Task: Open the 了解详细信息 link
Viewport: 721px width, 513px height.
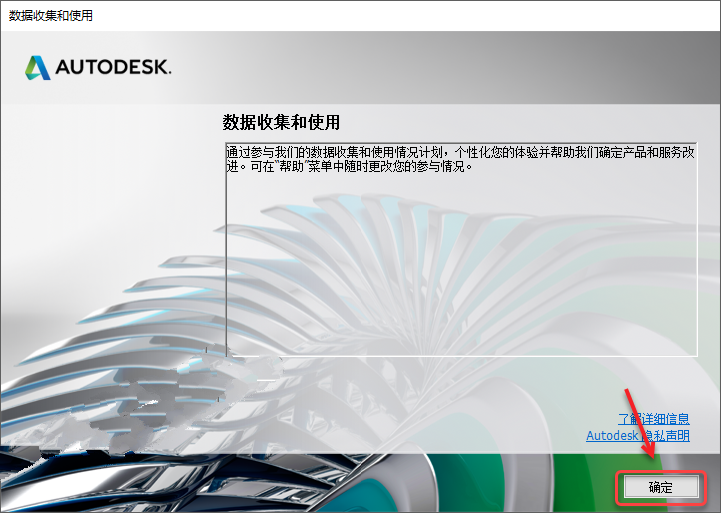Action: tap(653, 418)
